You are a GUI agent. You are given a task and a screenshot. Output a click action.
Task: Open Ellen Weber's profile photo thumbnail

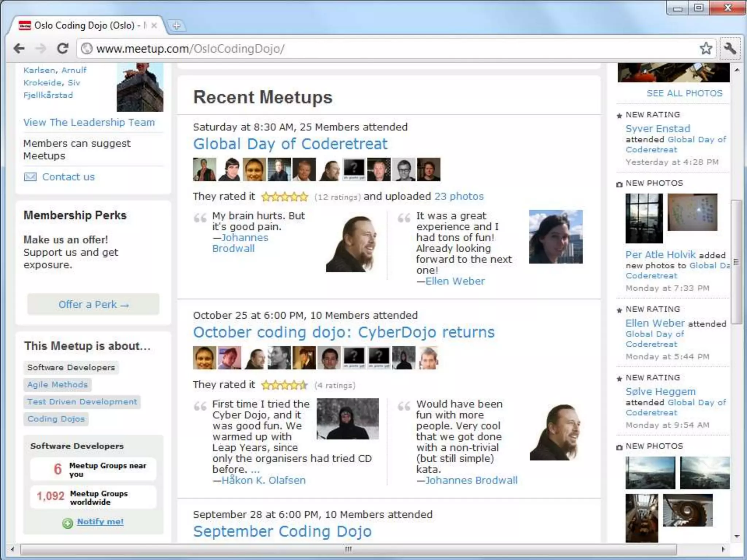(x=556, y=237)
